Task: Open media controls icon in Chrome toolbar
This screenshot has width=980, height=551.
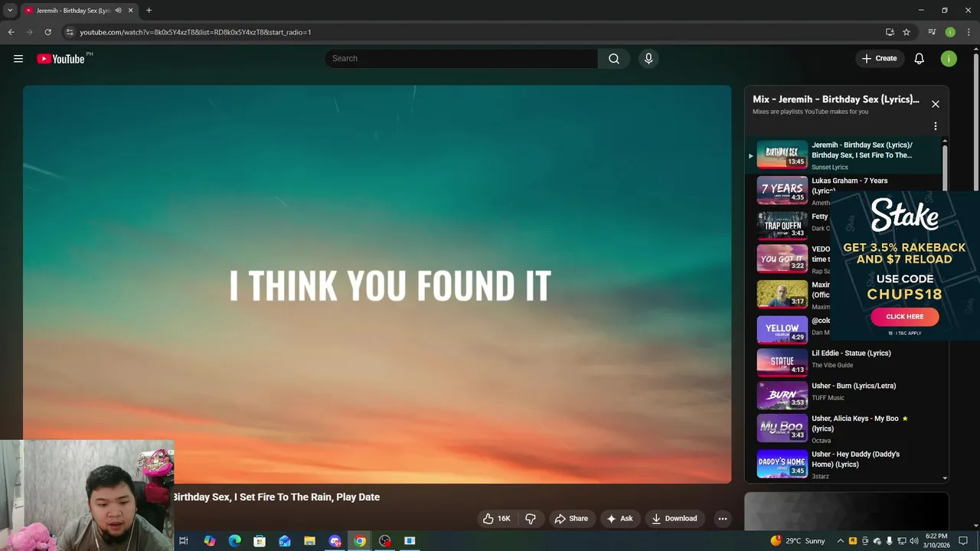Action: point(932,32)
